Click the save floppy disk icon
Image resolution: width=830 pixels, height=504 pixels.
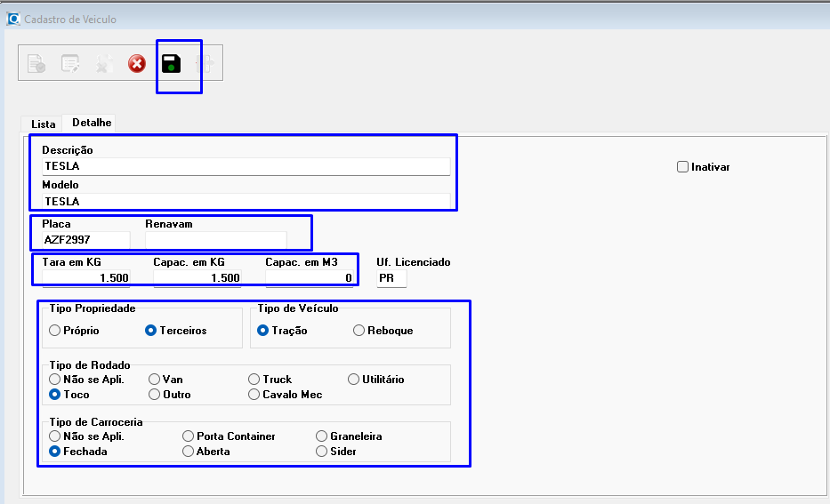tap(171, 64)
